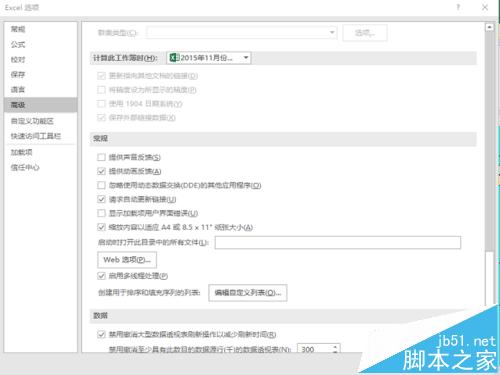Increase the 300 value with spinner up arrow

[335, 347]
